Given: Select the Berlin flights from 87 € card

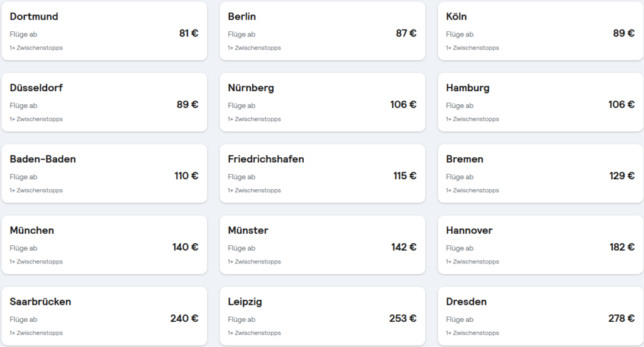Looking at the screenshot, I should pyautogui.click(x=323, y=31).
